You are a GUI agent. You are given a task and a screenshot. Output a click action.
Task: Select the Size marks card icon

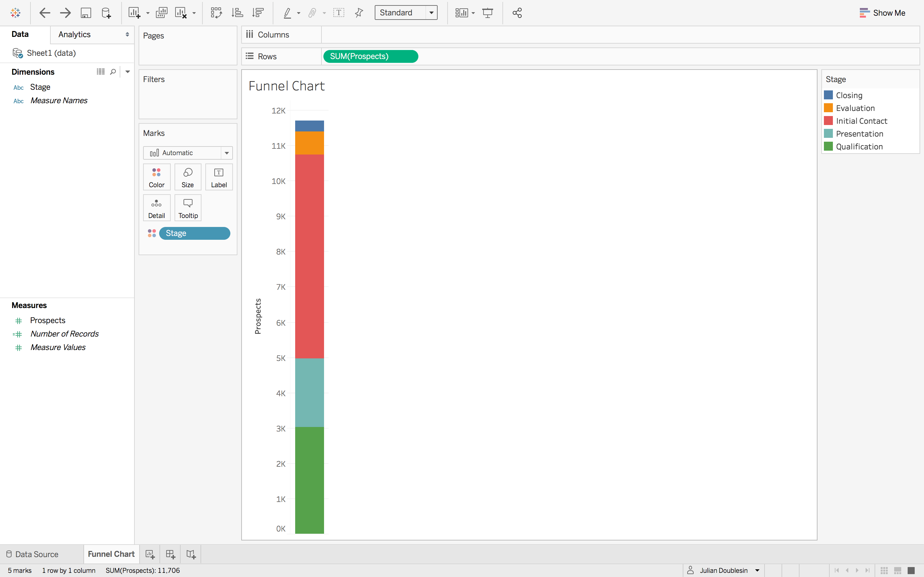(187, 176)
